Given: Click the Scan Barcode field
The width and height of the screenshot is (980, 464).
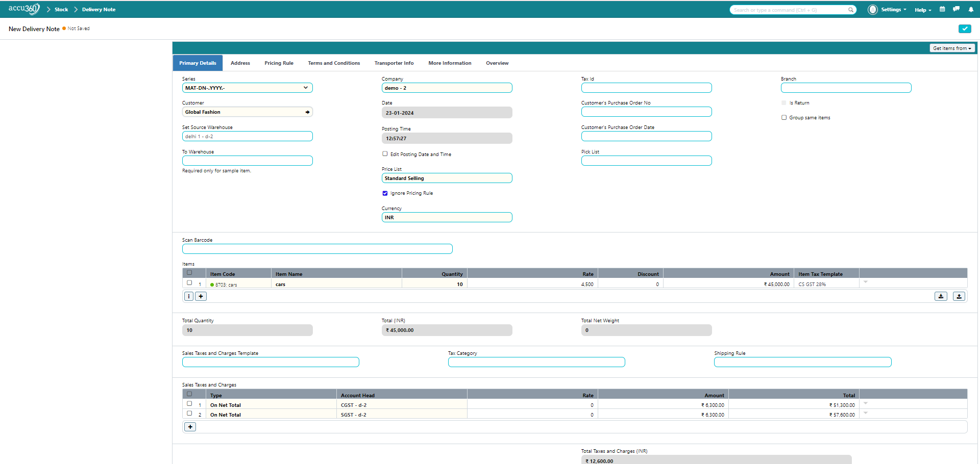Looking at the screenshot, I should [x=317, y=249].
